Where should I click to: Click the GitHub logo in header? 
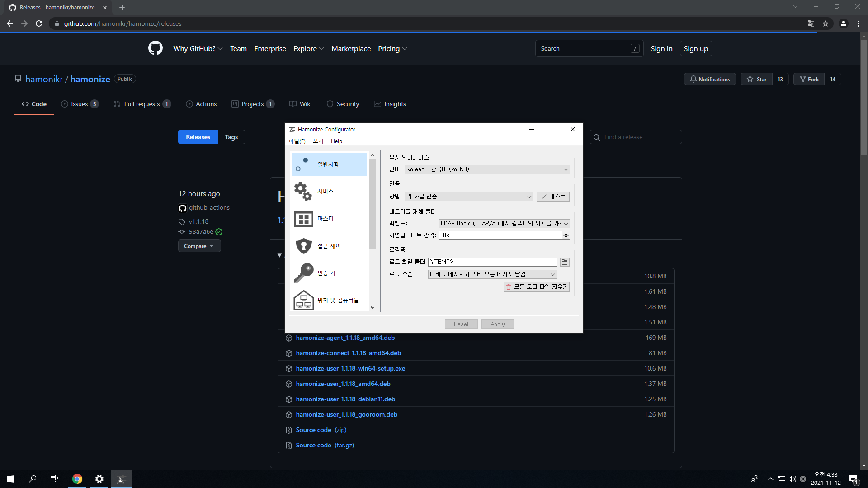pos(156,48)
